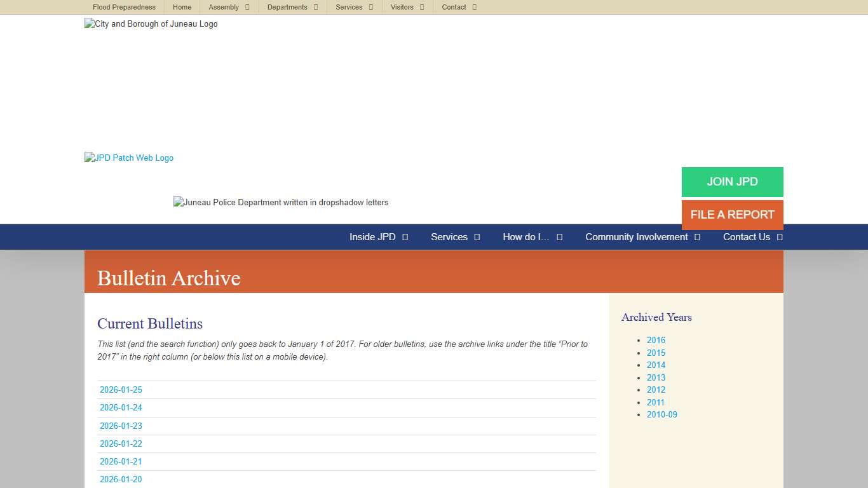Click the JOIN JPD button
This screenshot has width=868, height=488.
pos(732,182)
